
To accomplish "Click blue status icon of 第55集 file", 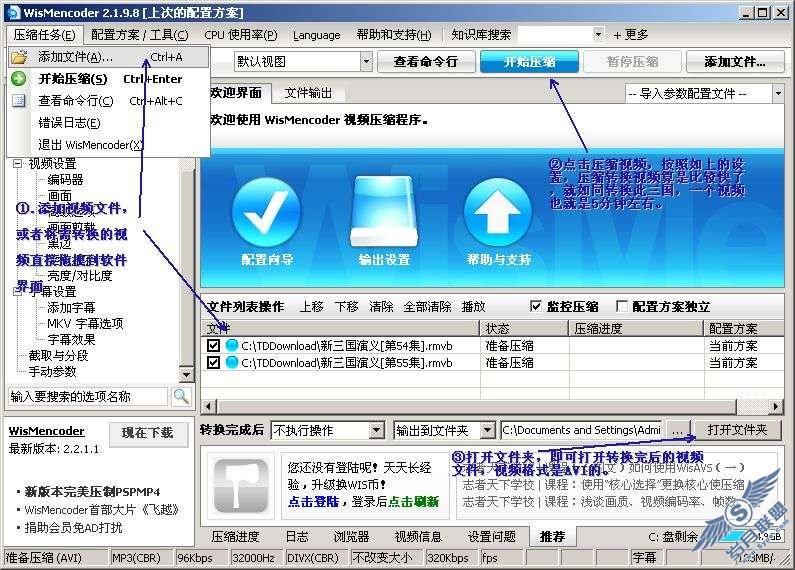I will coord(232,362).
